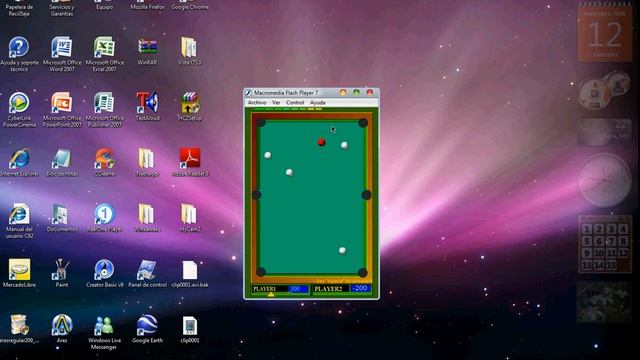Open the Control menu in Flash Player
Viewport: 640px width, 360px height.
click(x=295, y=103)
